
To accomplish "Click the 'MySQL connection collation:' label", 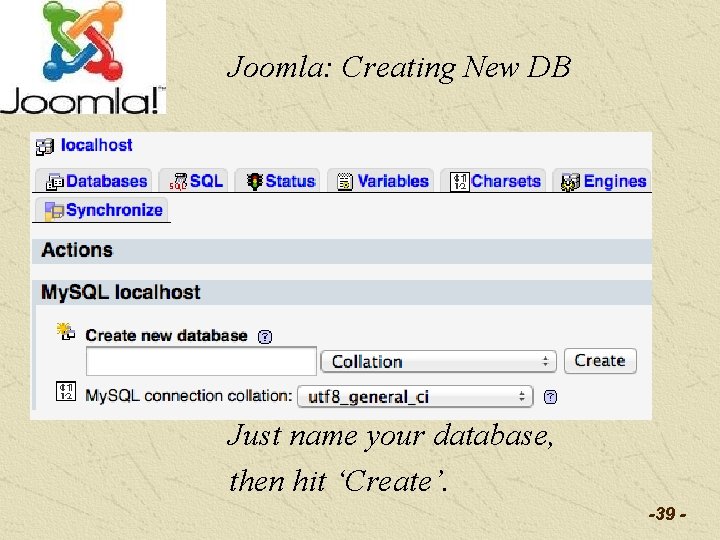I will pyautogui.click(x=189, y=396).
